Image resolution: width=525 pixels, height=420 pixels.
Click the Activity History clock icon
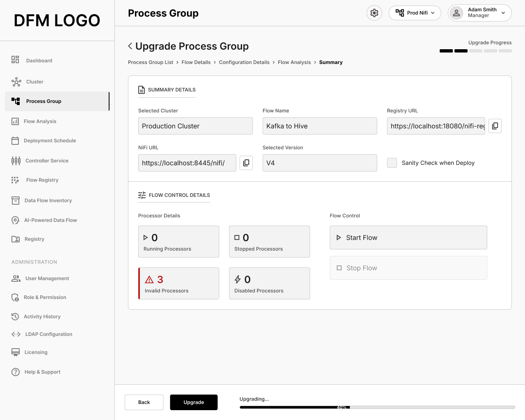pyautogui.click(x=15, y=317)
